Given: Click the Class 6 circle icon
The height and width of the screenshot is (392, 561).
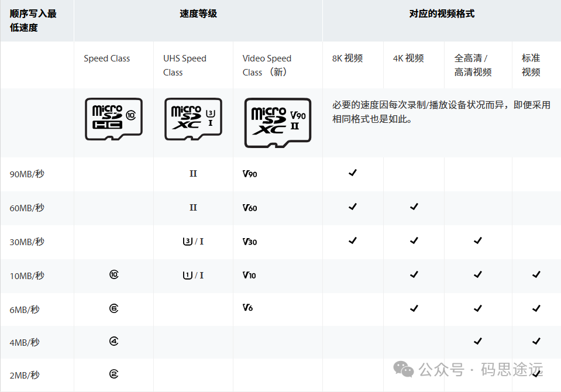Looking at the screenshot, I should [114, 308].
